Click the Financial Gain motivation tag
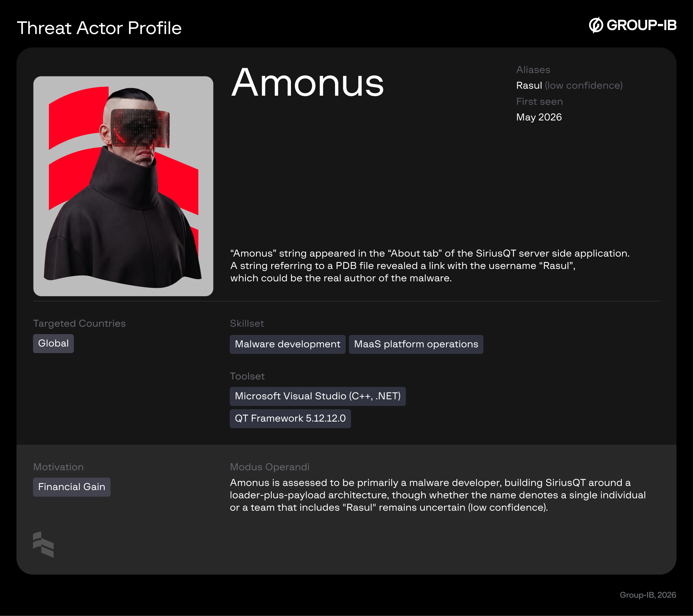 pos(71,487)
